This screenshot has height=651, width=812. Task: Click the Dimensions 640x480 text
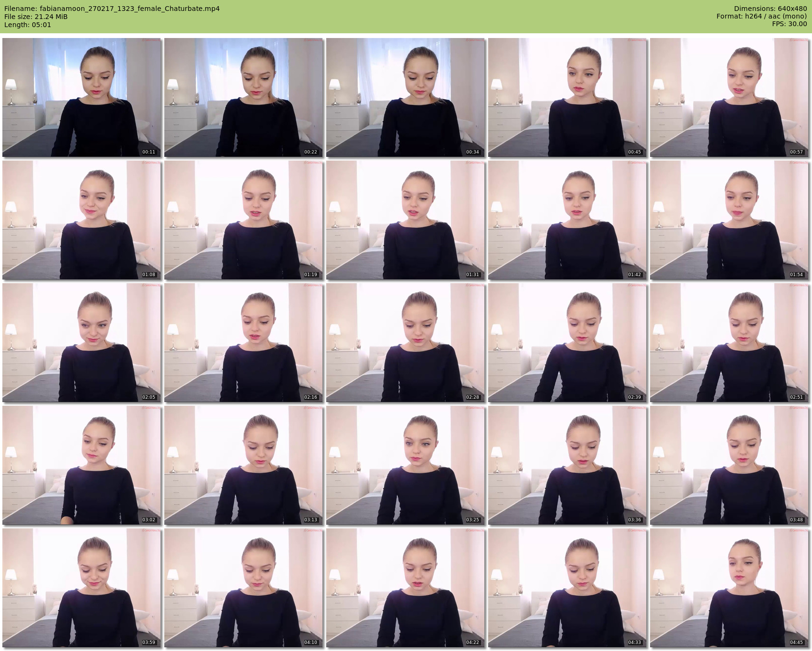[x=770, y=9]
